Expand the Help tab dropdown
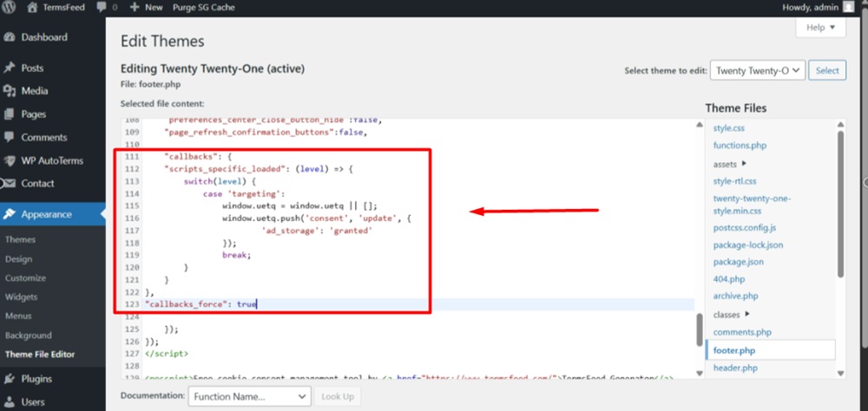Screen dimensions: 868x411 pyautogui.click(x=820, y=28)
